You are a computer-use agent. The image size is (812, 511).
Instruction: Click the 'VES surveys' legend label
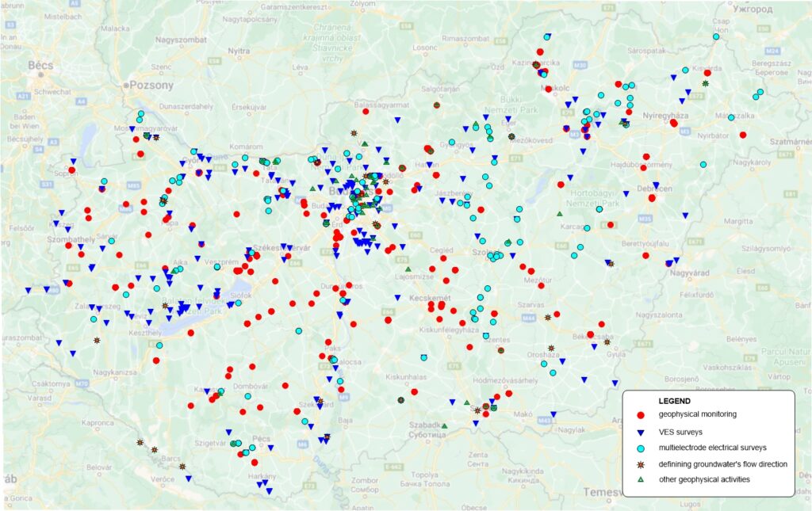[x=680, y=432]
